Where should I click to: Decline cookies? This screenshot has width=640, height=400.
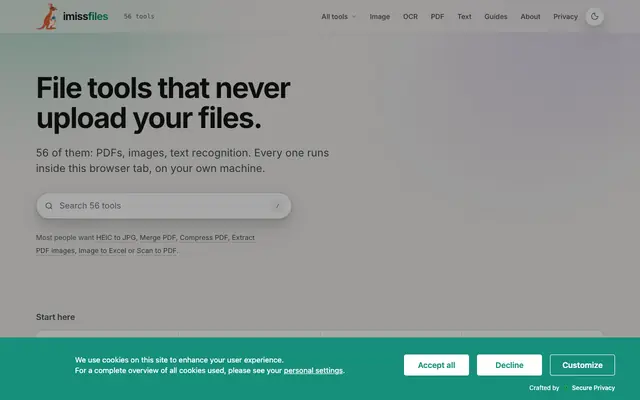509,365
